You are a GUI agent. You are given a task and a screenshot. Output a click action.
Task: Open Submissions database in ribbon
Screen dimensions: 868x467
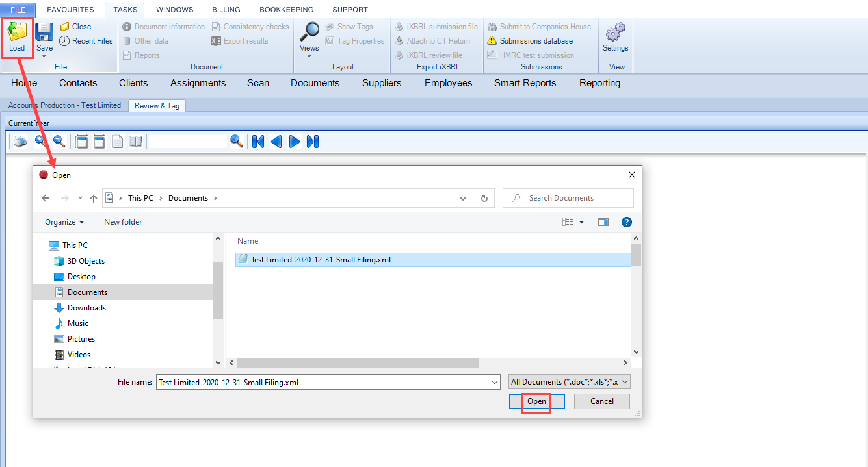(530, 41)
